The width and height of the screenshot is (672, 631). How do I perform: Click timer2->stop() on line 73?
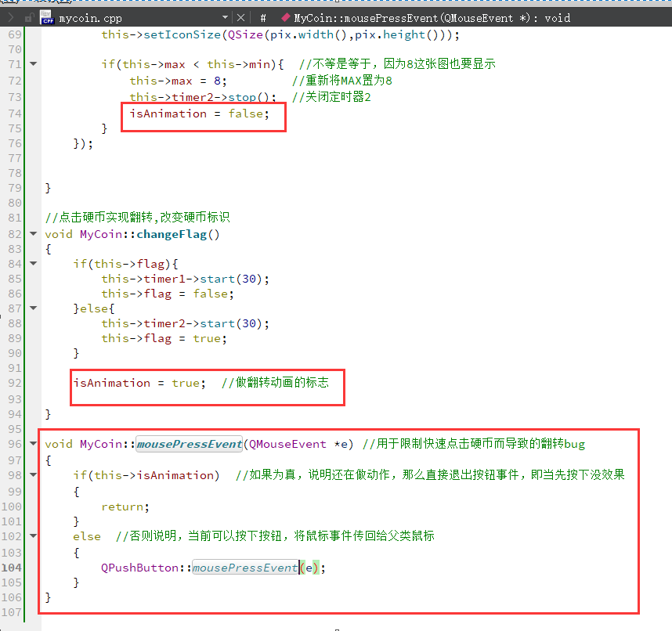[223, 97]
